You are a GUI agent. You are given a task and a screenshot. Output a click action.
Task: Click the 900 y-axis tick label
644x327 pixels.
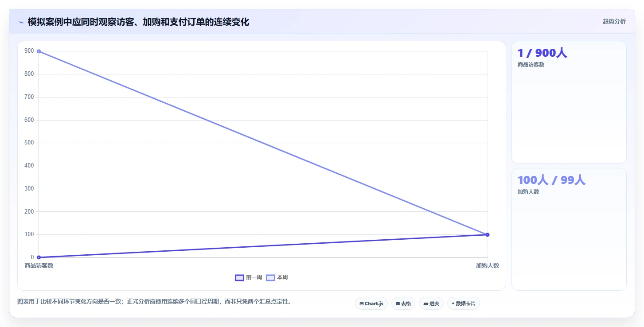click(x=29, y=51)
